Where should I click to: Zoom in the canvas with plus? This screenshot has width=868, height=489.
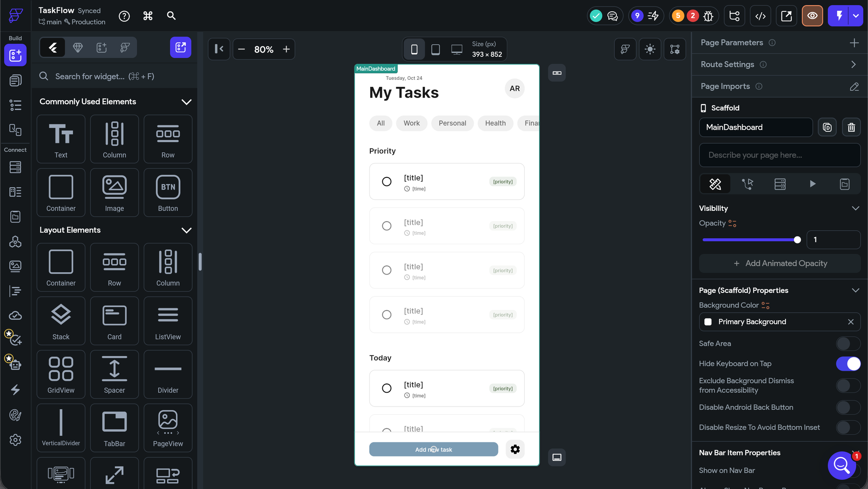pos(286,49)
